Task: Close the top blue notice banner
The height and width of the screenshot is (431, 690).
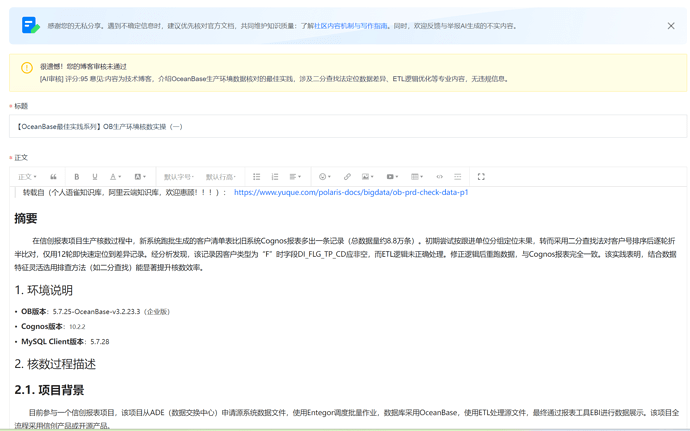Action: coord(671,26)
